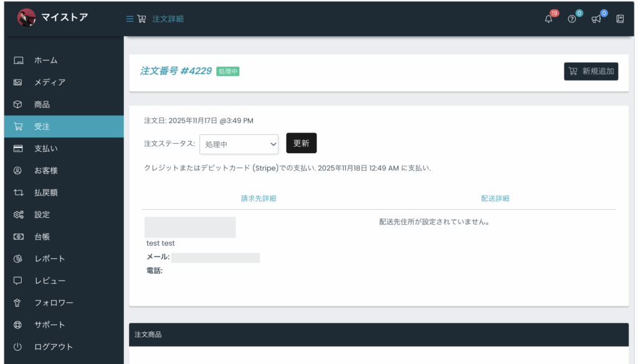Screen dimensions: 638x364
Task: Click the help question mark icon
Action: click(571, 19)
